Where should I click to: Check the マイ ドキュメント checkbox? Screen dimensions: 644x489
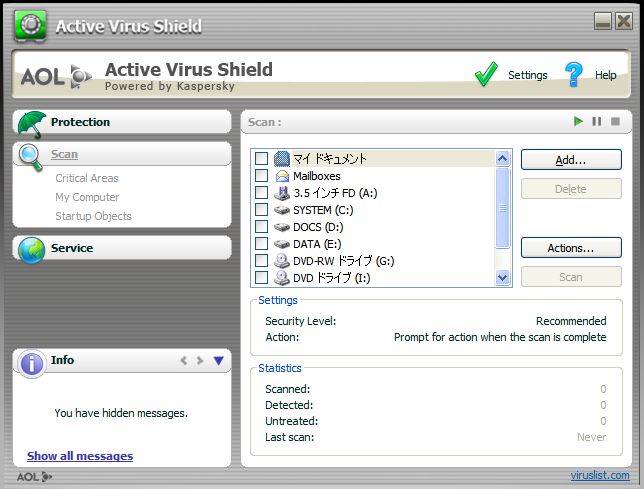click(262, 158)
